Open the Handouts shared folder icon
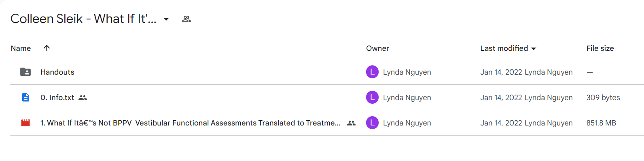The height and width of the screenshot is (161, 644). [x=25, y=72]
